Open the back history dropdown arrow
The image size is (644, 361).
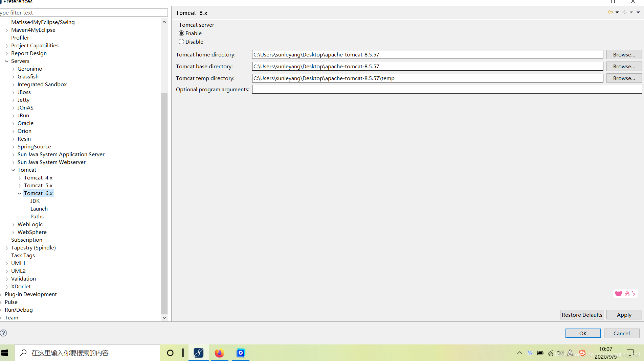[x=617, y=13]
